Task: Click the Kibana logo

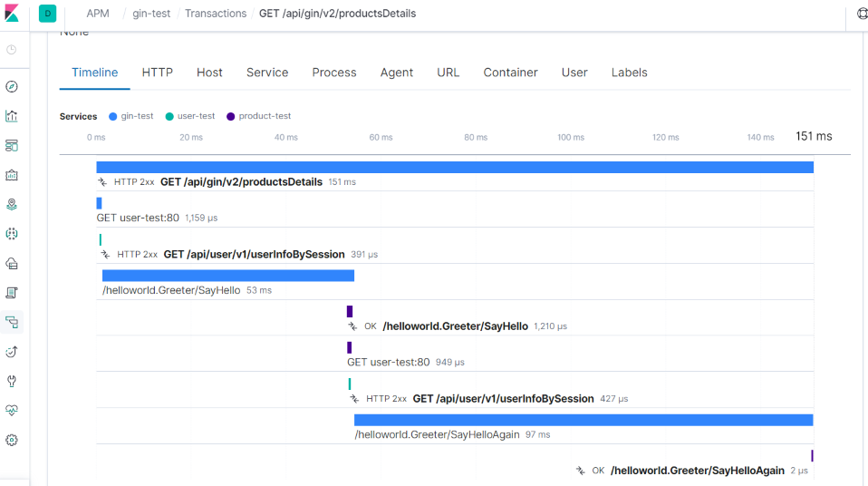Action: coord(12,13)
